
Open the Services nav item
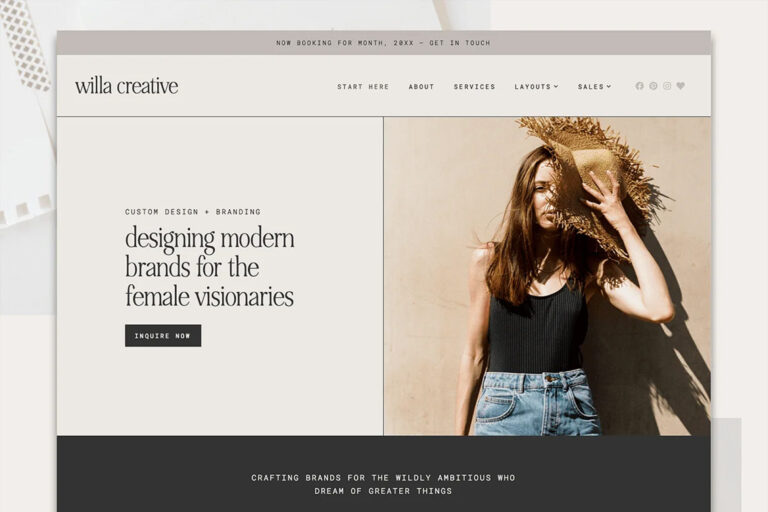point(474,87)
